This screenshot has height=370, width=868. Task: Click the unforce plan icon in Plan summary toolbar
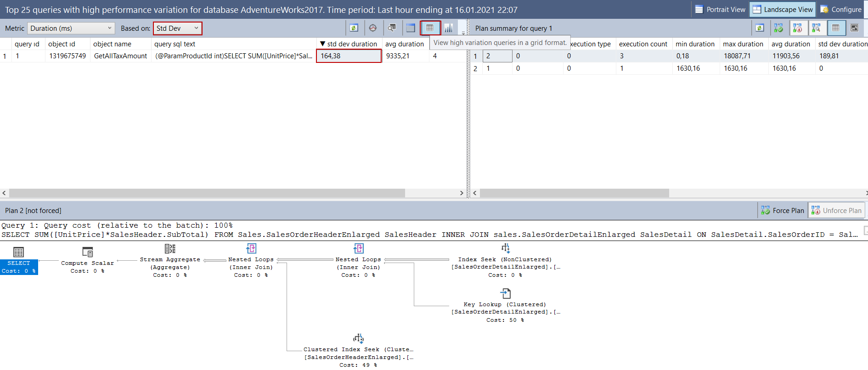798,28
